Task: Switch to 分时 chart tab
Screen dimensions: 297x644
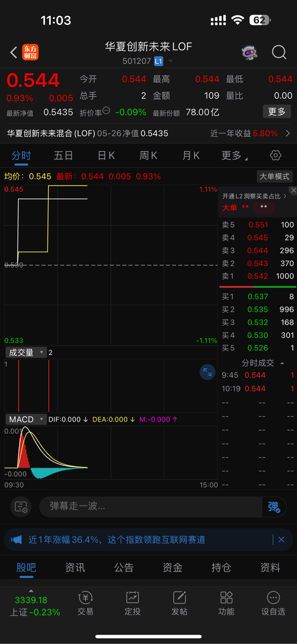Action: pyautogui.click(x=21, y=155)
